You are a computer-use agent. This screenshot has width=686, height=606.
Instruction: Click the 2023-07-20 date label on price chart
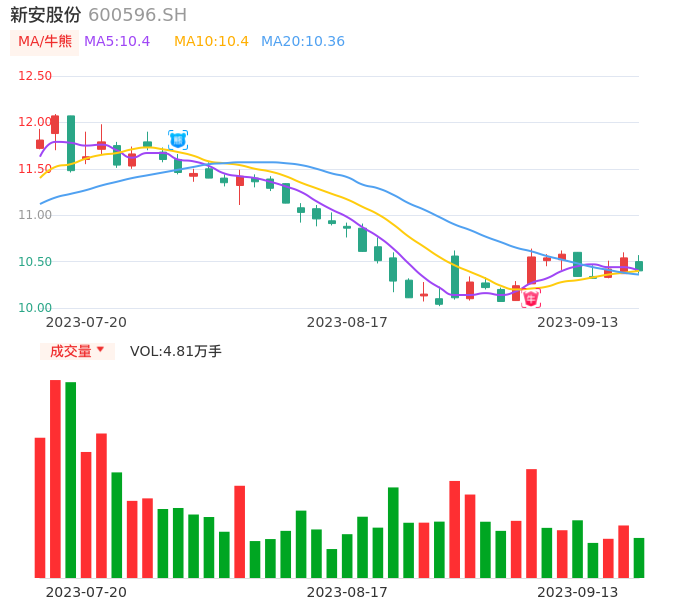[x=86, y=322]
